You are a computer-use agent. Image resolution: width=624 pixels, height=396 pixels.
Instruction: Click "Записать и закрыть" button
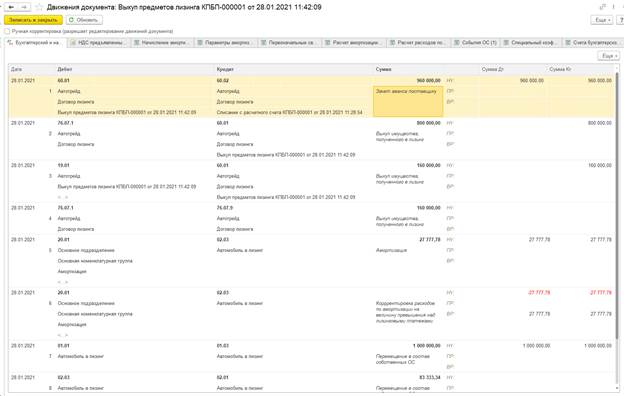(x=33, y=20)
